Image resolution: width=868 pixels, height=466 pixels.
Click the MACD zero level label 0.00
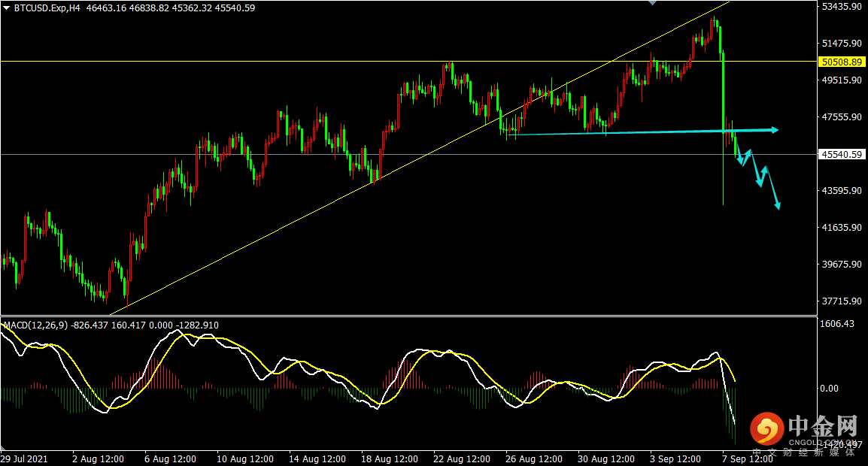(829, 389)
